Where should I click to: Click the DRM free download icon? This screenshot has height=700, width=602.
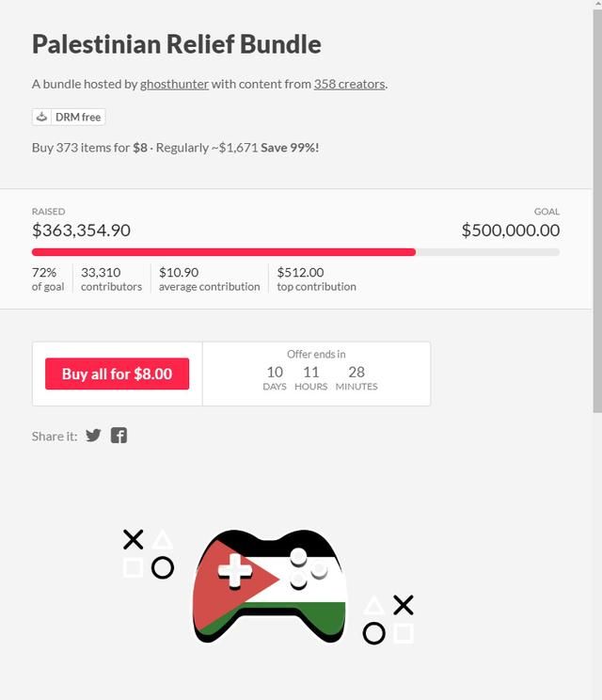[x=41, y=118]
